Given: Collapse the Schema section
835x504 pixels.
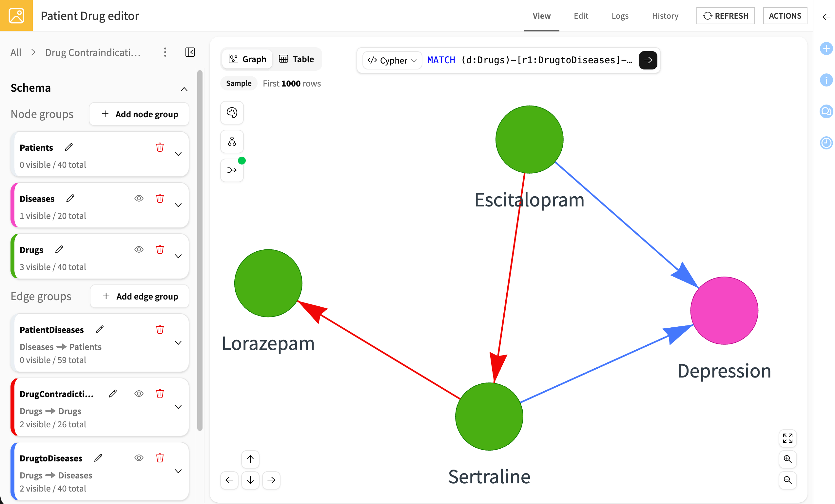Looking at the screenshot, I should click(x=184, y=89).
